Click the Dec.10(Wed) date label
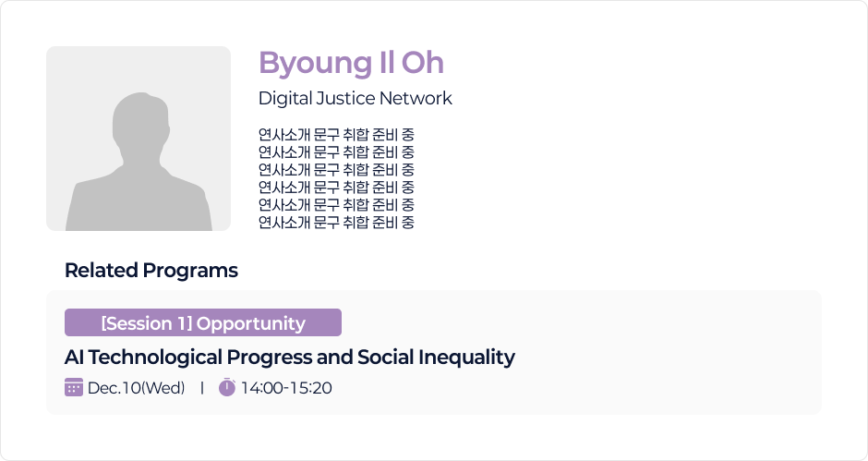868x461 pixels. 136,388
